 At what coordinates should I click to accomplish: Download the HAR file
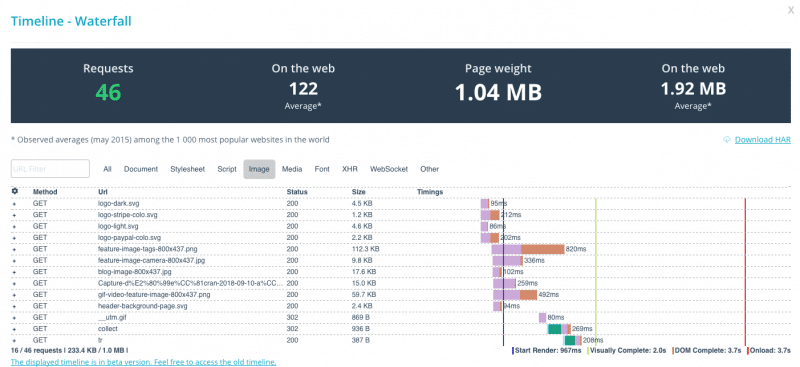pos(762,140)
